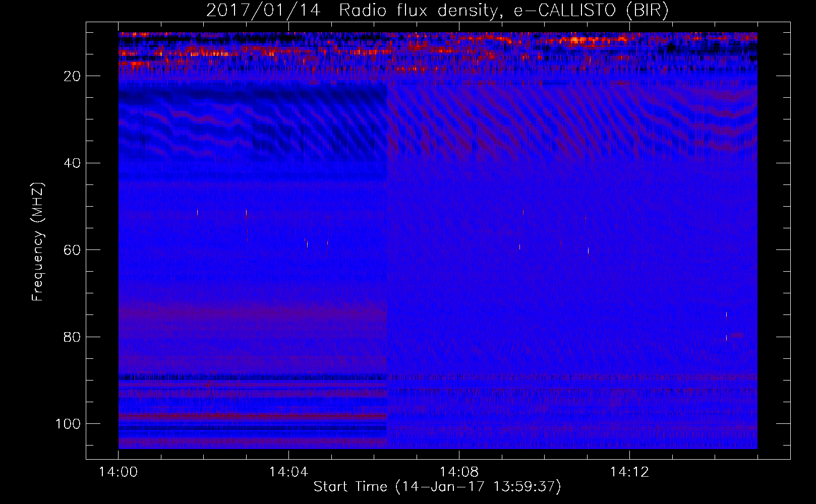The image size is (816, 504).
Task: Click the 14:00 time tick label
Action: coord(119,472)
